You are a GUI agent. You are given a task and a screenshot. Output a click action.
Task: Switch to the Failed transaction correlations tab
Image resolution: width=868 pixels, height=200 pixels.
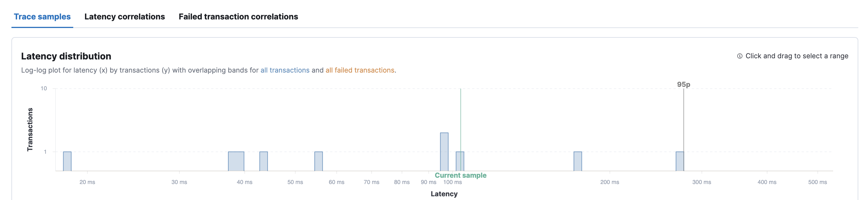[238, 17]
